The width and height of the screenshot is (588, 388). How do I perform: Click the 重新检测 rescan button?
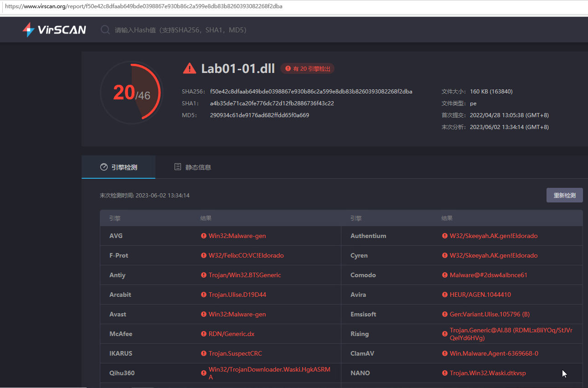[564, 195]
